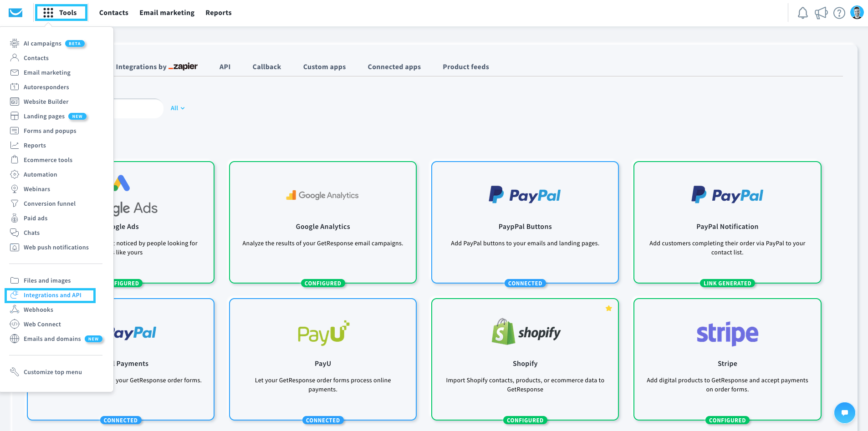Click the AI campaigns icon
The width and height of the screenshot is (868, 431).
[15, 43]
